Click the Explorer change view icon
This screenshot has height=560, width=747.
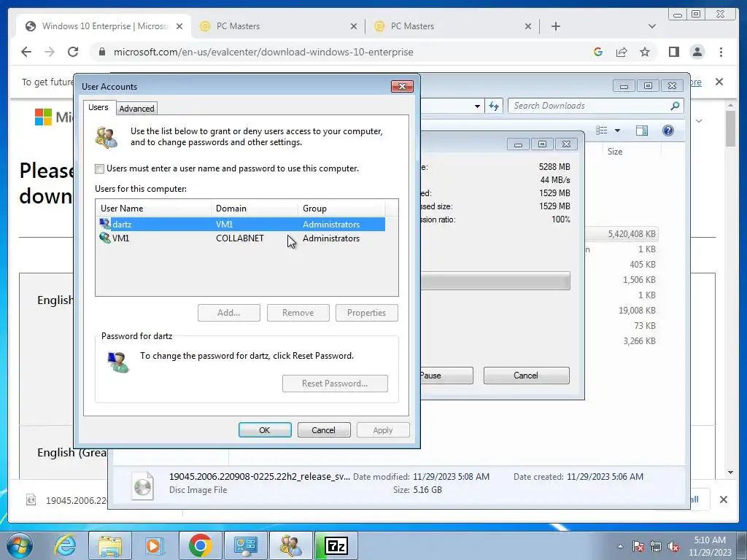(602, 131)
